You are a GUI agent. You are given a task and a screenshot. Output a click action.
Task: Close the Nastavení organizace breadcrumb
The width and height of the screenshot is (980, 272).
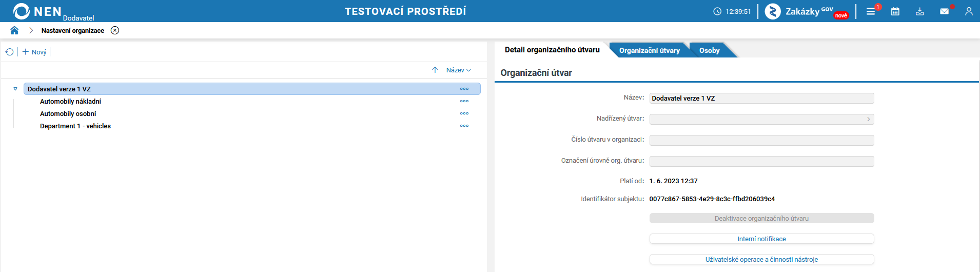point(115,30)
